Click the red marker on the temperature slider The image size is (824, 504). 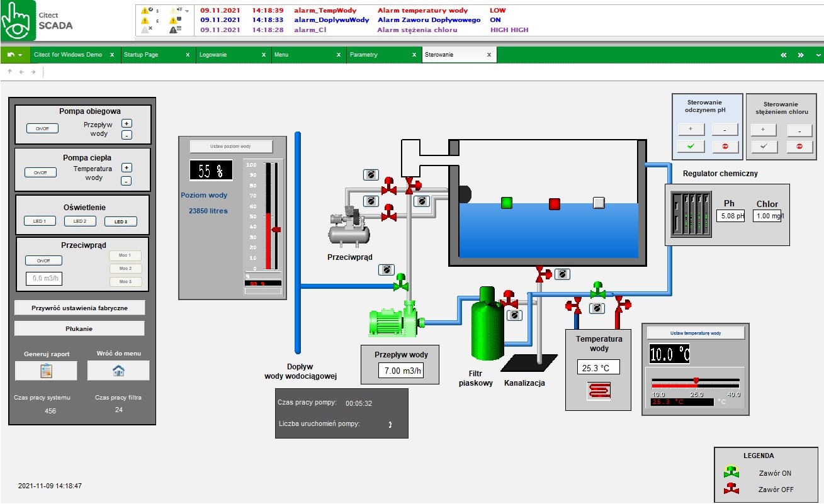[696, 380]
